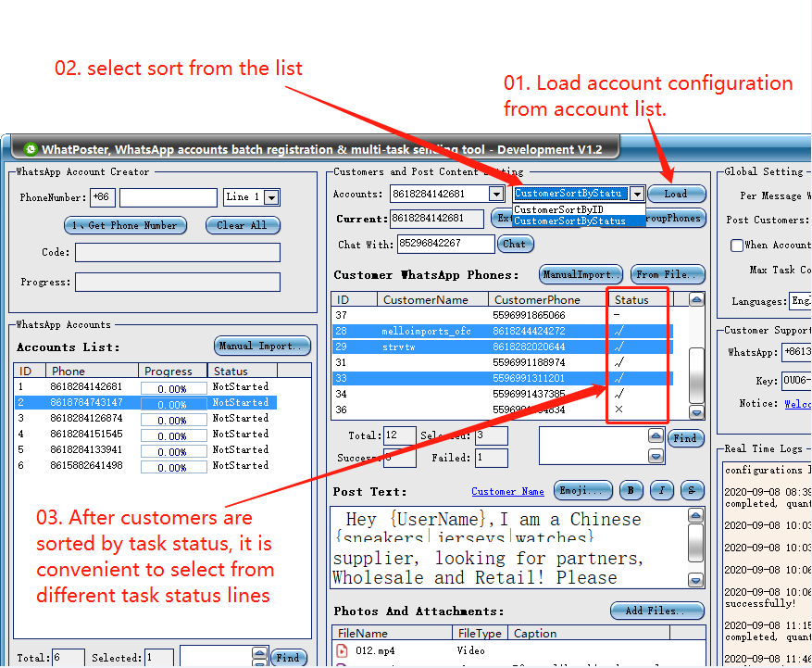Click Get Phone Number button

pos(125,225)
